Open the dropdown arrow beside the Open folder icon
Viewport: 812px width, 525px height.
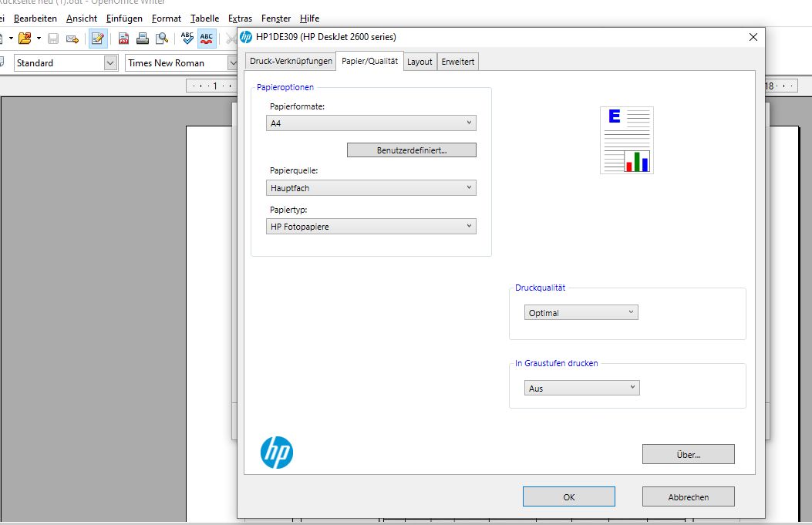click(39, 39)
